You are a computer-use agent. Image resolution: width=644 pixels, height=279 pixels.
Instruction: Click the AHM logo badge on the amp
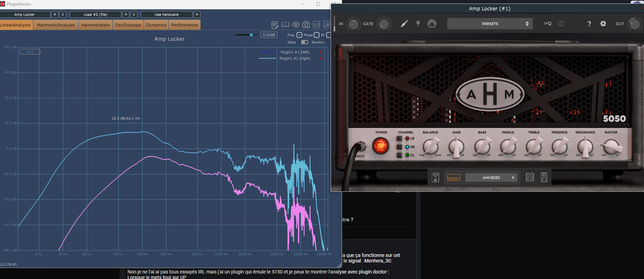[x=490, y=95]
